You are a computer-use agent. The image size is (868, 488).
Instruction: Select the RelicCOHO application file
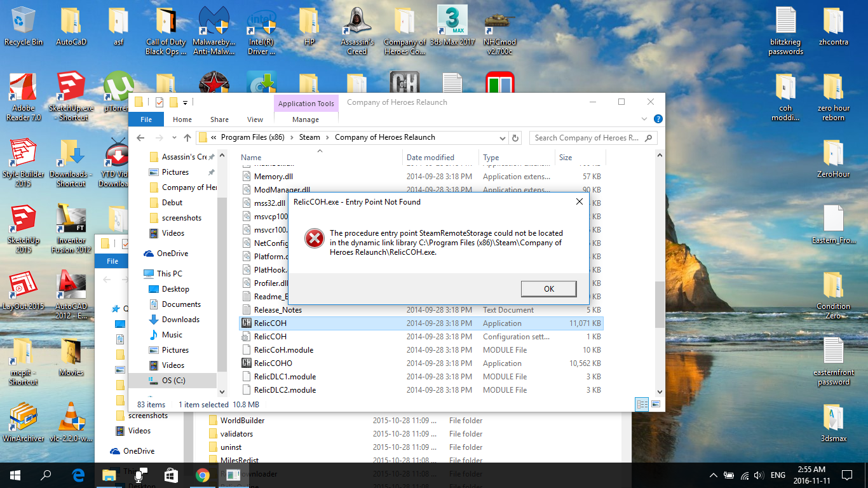coord(421,363)
